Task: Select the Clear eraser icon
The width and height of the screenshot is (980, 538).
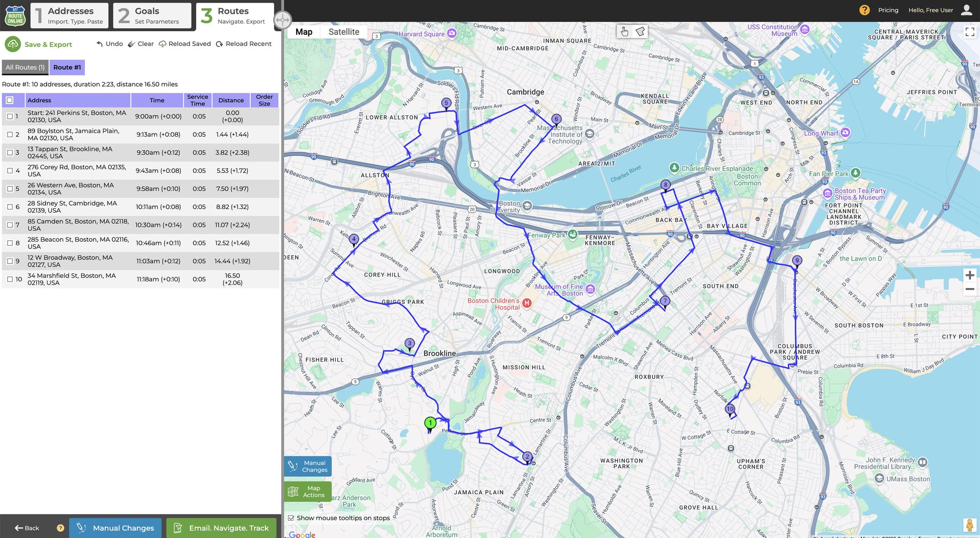Action: pyautogui.click(x=132, y=44)
